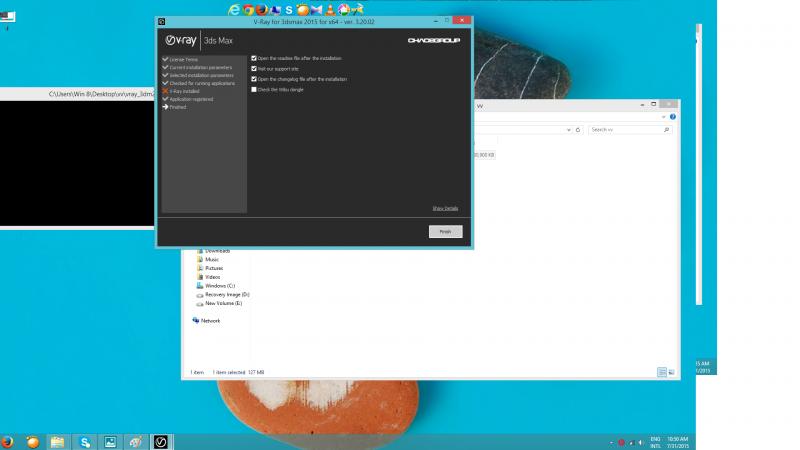Click the volume icon in system tray
Viewport: 800px width, 450px height.
coord(641,443)
